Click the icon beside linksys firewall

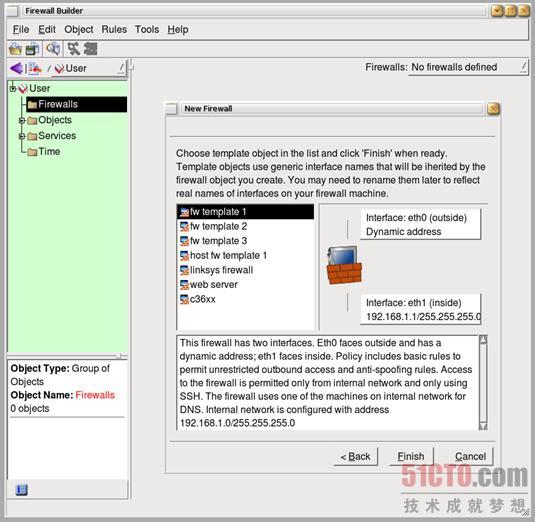point(184,271)
